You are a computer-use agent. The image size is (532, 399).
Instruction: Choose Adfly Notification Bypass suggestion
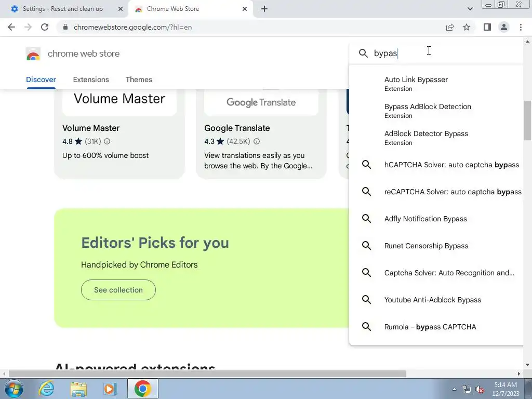click(x=436, y=219)
